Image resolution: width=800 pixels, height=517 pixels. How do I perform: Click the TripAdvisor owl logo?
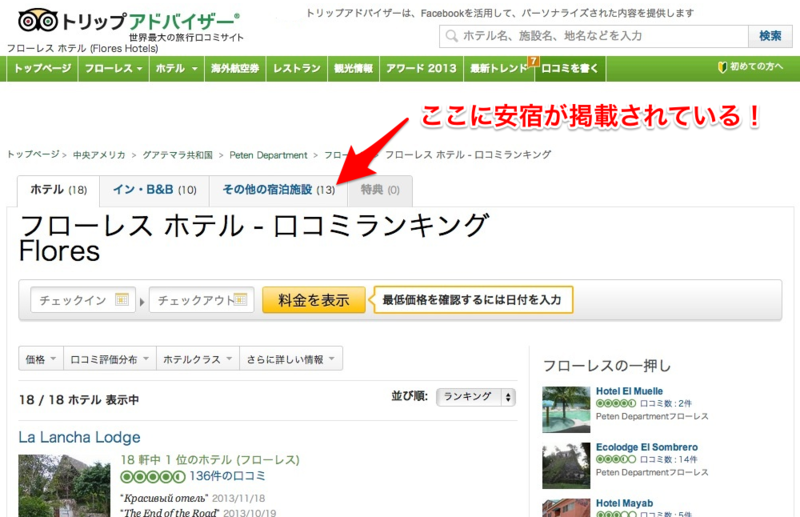tap(38, 20)
